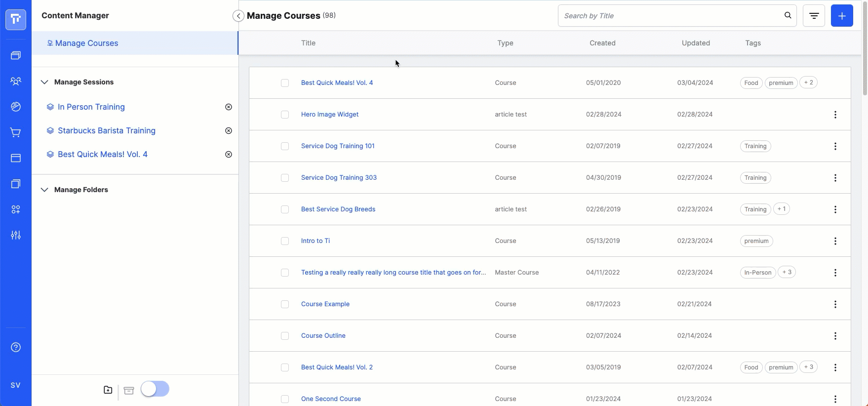Expand the +3 tags on the long-title course

click(x=787, y=272)
